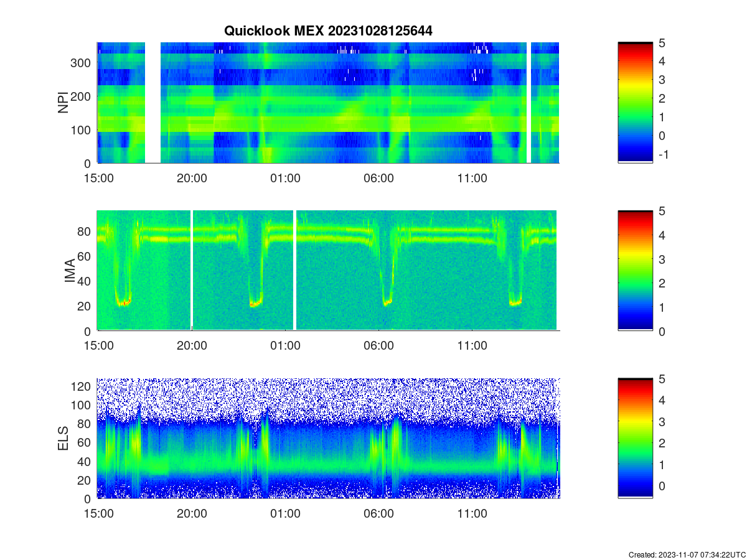
Task: Click the title "Quicklook MEX 20231028125644"
Action: pos(328,30)
